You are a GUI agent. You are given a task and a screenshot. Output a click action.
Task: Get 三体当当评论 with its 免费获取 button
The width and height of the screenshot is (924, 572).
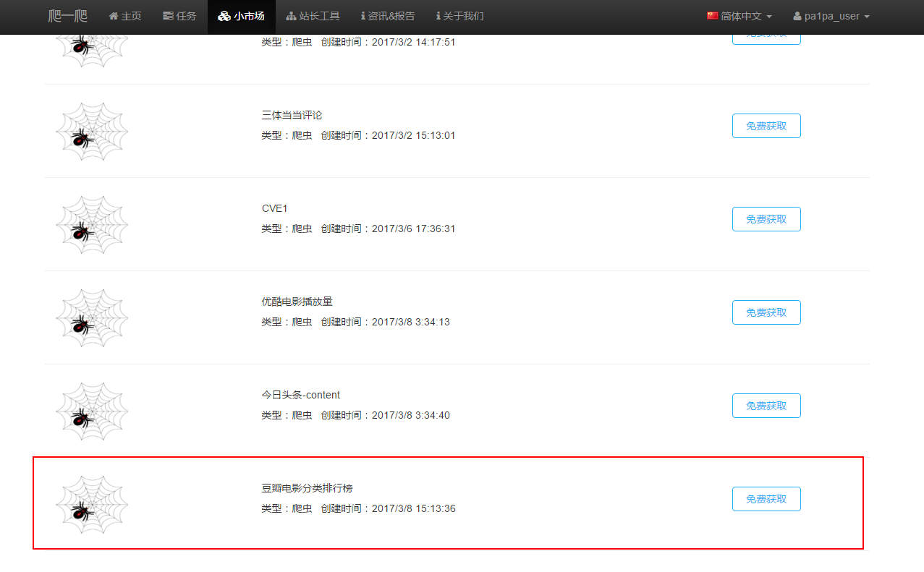(766, 126)
